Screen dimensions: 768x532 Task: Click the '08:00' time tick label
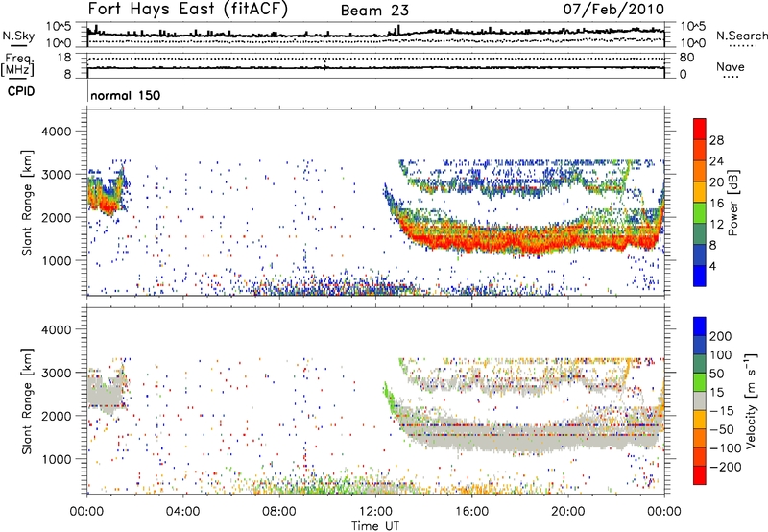coord(278,512)
